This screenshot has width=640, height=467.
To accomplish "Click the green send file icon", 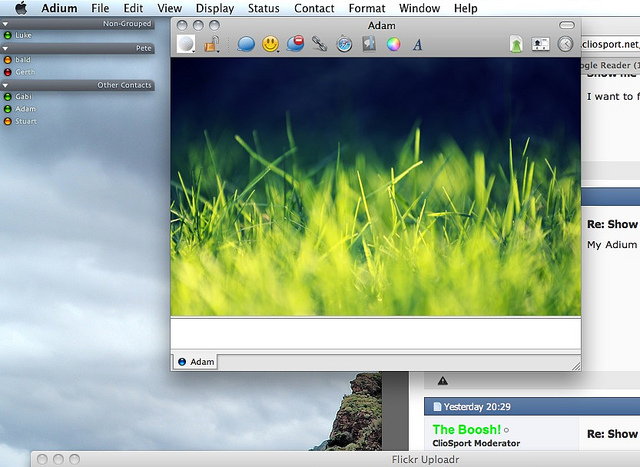I will [x=516, y=44].
